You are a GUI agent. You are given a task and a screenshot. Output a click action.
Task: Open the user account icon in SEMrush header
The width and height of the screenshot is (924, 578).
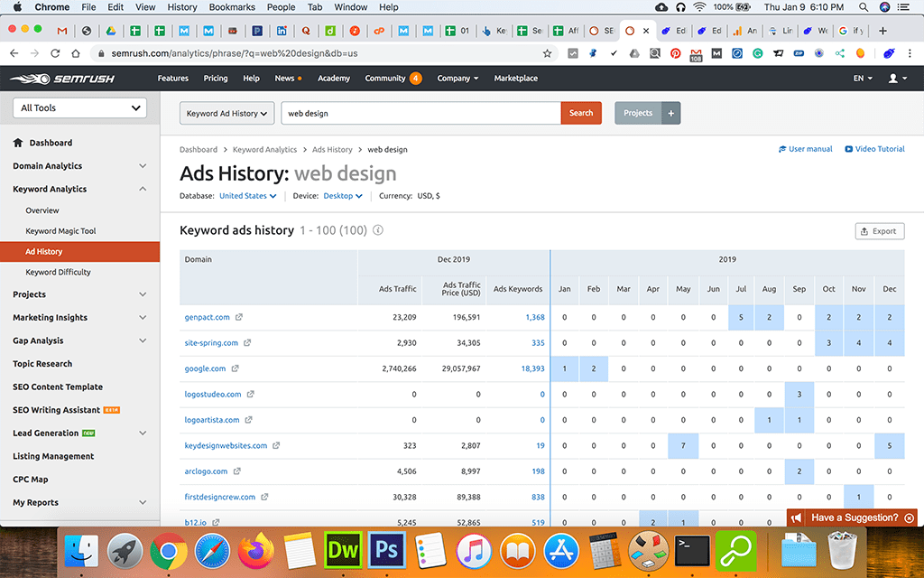898,79
